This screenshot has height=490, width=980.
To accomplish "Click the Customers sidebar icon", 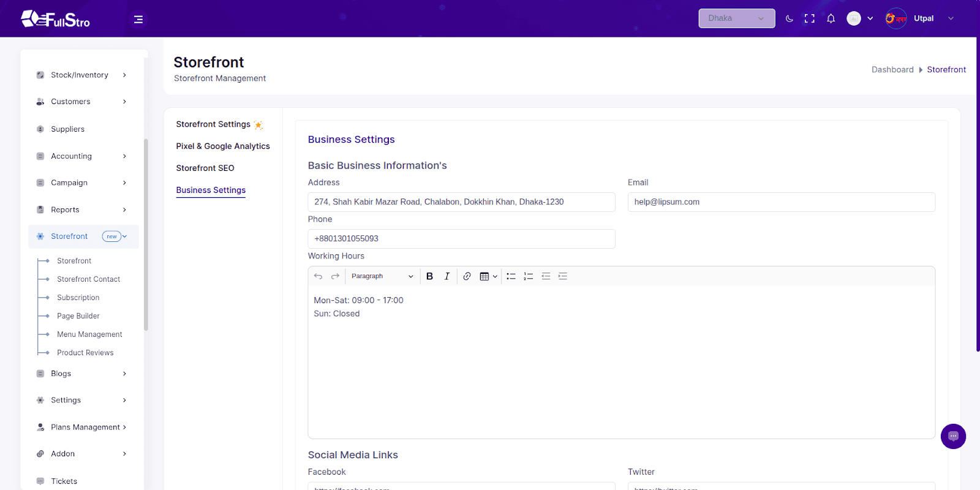I will click(x=40, y=102).
